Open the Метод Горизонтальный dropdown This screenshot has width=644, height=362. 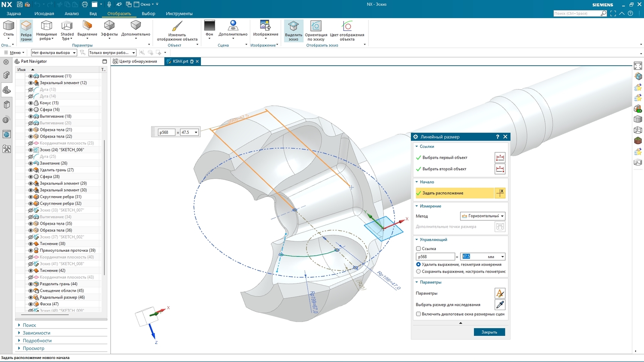click(x=483, y=216)
